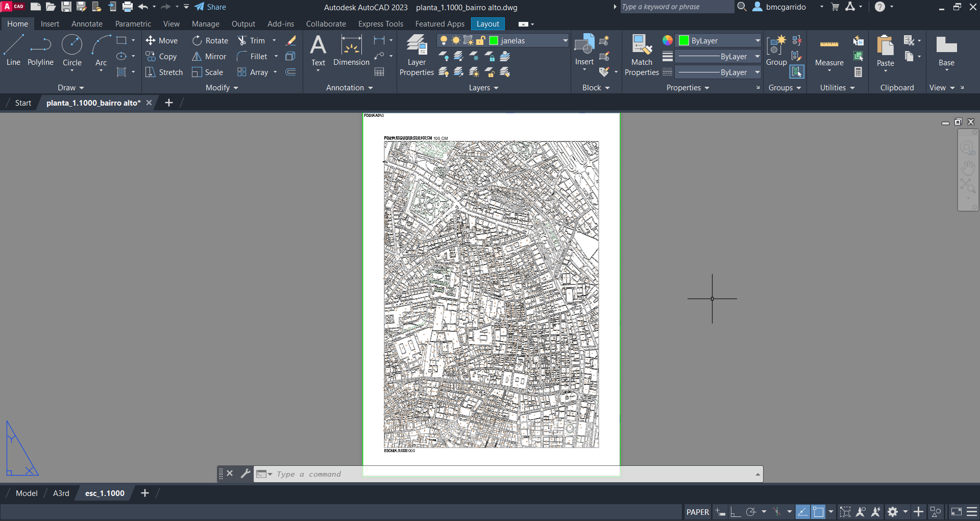
Task: Open Layer Properties manager
Action: coord(416,55)
